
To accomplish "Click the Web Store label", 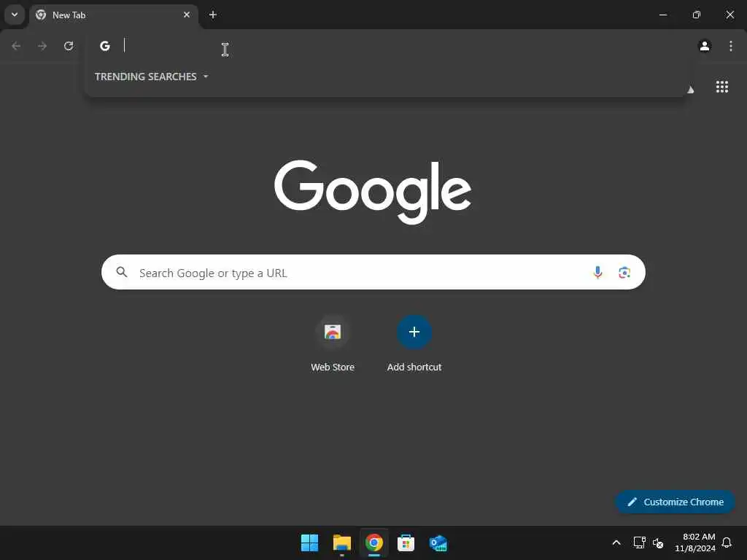I will [x=333, y=367].
